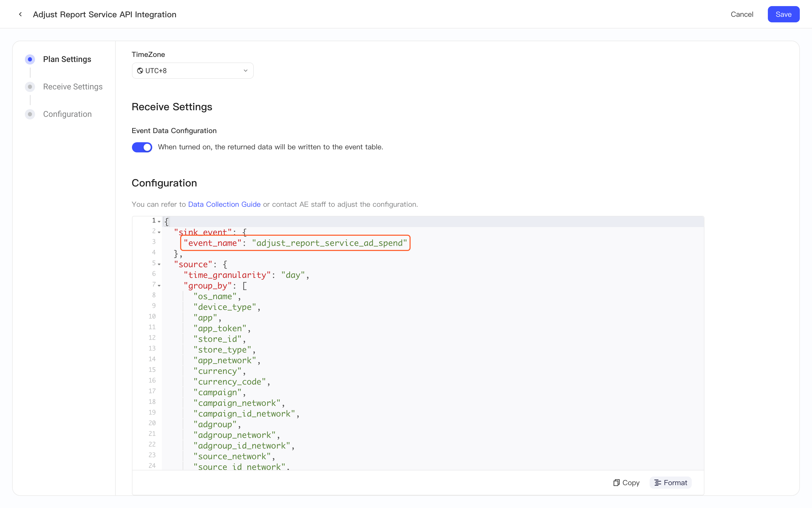The image size is (812, 508).
Task: Click "app_network" entry on line 14
Action: coord(225,360)
